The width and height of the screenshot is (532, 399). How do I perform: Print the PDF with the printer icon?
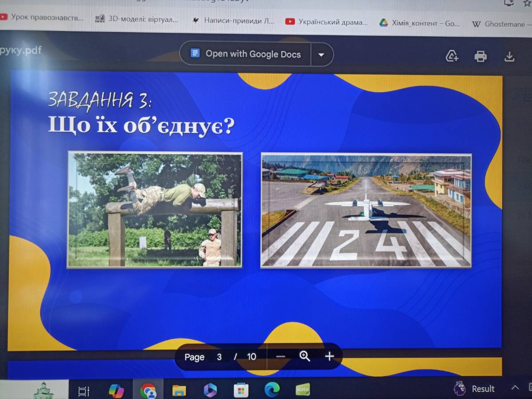480,56
